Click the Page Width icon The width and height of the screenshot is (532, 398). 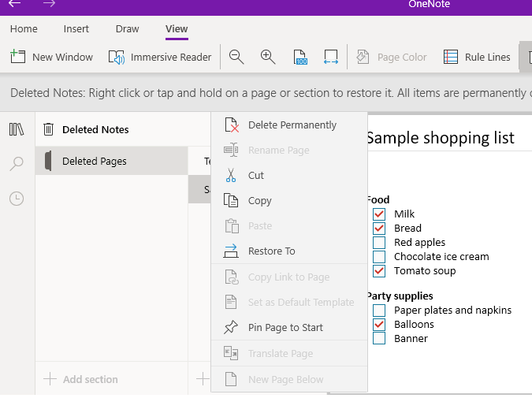click(331, 57)
